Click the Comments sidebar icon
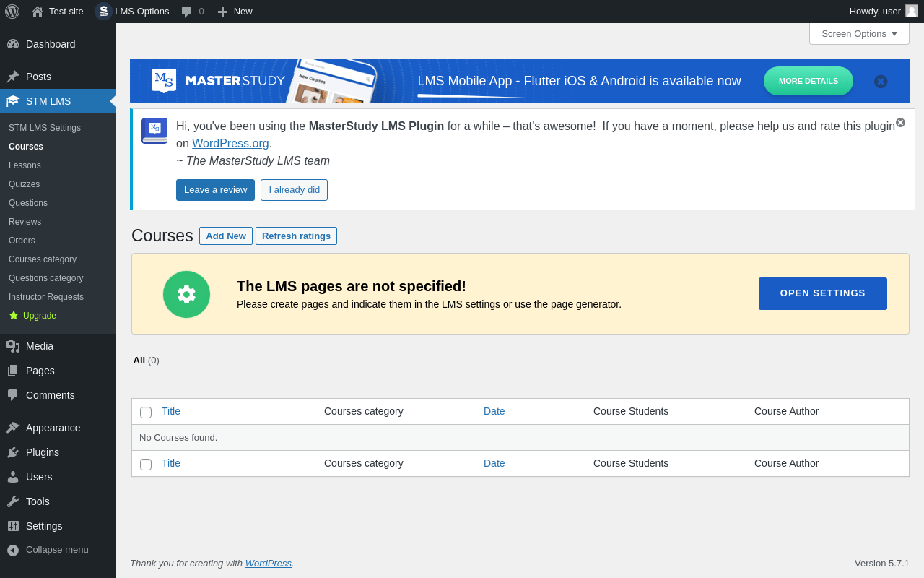The image size is (924, 578). pyautogui.click(x=13, y=395)
